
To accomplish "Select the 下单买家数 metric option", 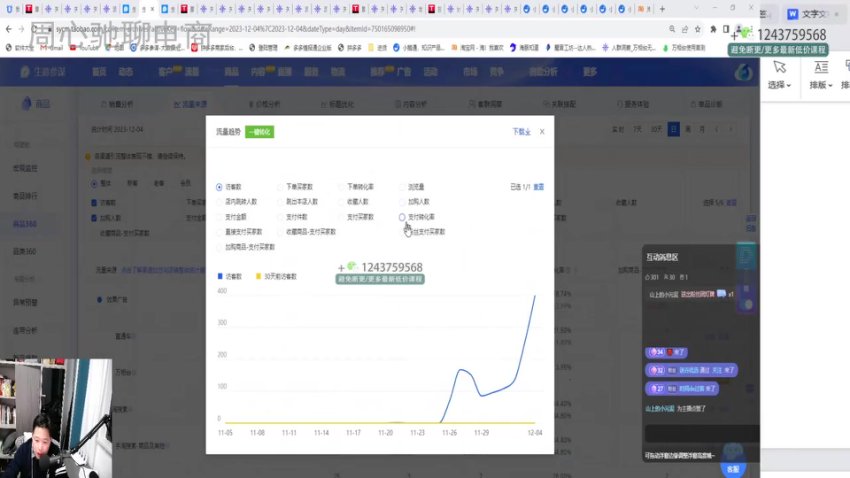I will pos(280,187).
